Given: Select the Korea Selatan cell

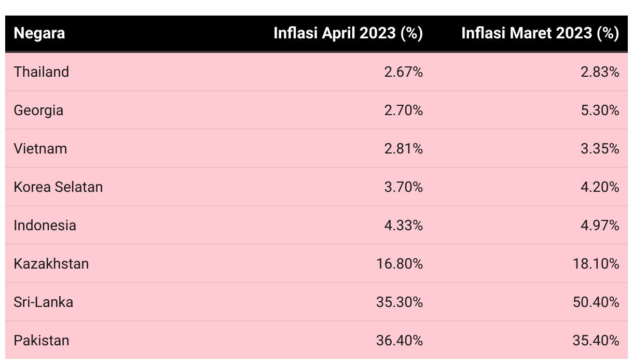Looking at the screenshot, I should pos(59,187).
